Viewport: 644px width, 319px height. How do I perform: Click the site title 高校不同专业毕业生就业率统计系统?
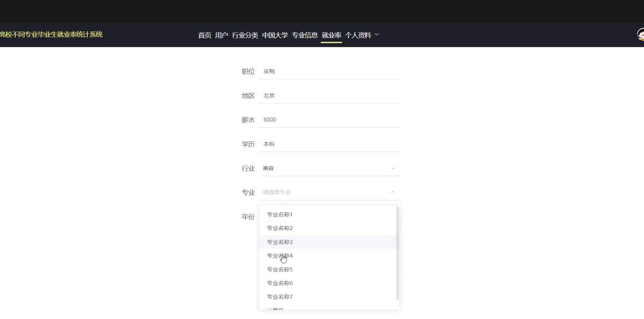[x=52, y=34]
